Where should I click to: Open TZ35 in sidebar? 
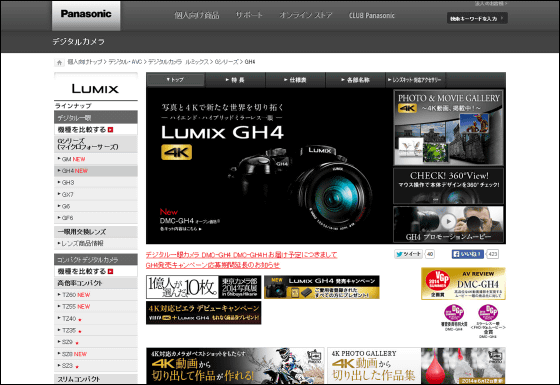click(x=95, y=330)
